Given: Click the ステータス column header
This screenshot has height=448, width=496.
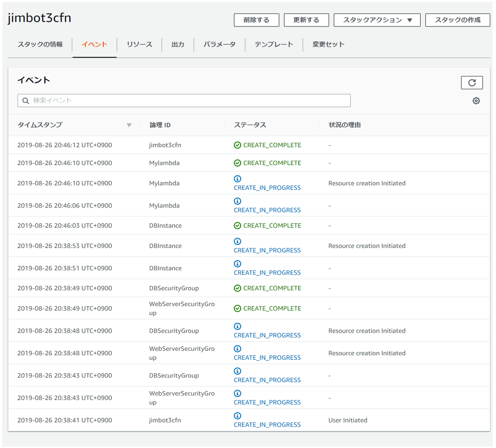Looking at the screenshot, I should tap(250, 125).
